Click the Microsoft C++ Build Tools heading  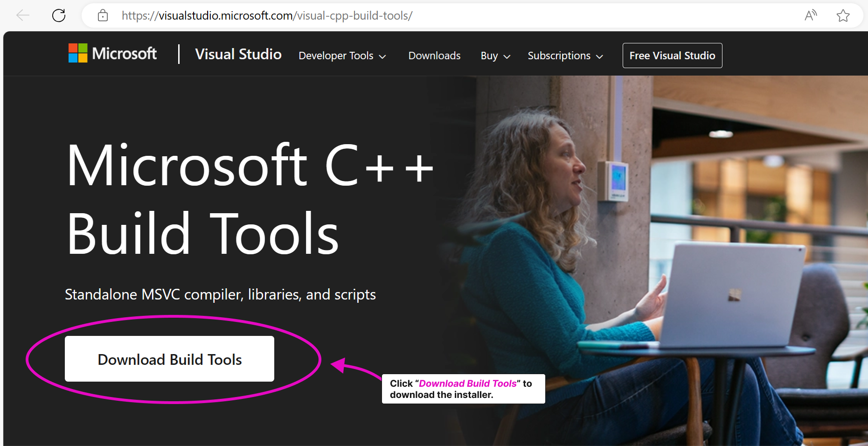coord(250,199)
